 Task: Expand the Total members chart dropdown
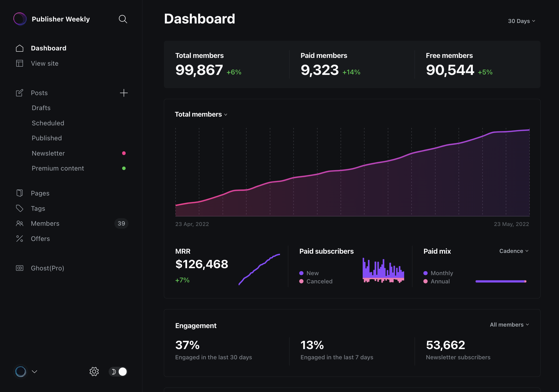(x=201, y=114)
